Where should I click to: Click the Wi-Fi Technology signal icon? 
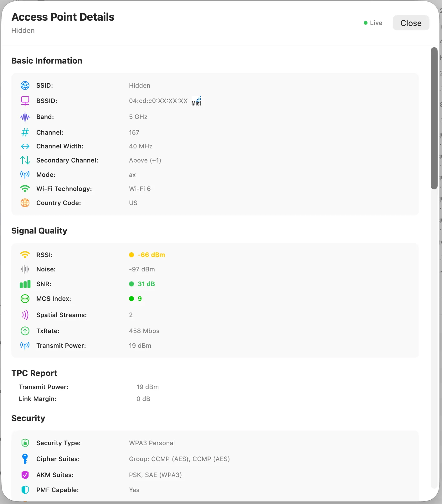pos(25,188)
